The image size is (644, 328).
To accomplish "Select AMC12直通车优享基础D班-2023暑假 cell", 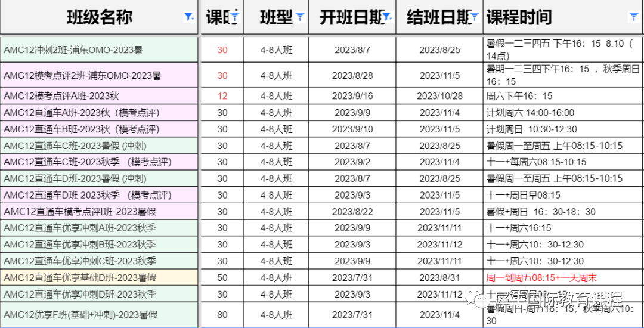I will [100, 277].
